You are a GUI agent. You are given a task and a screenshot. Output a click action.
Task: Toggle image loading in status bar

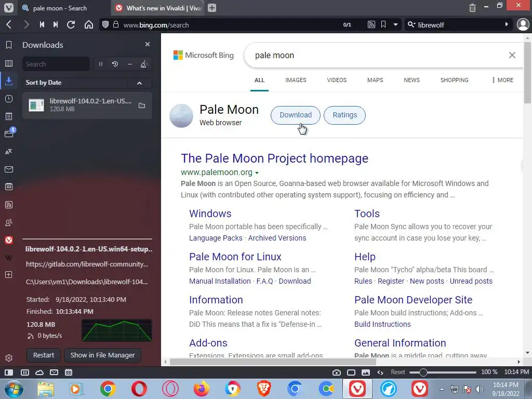point(366,372)
